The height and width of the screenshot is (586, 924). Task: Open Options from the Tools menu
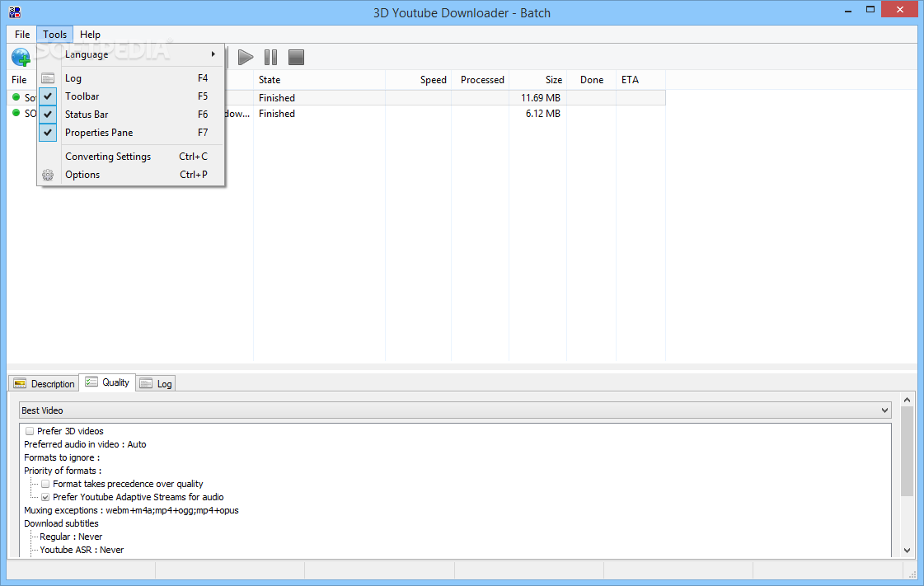[131, 175]
